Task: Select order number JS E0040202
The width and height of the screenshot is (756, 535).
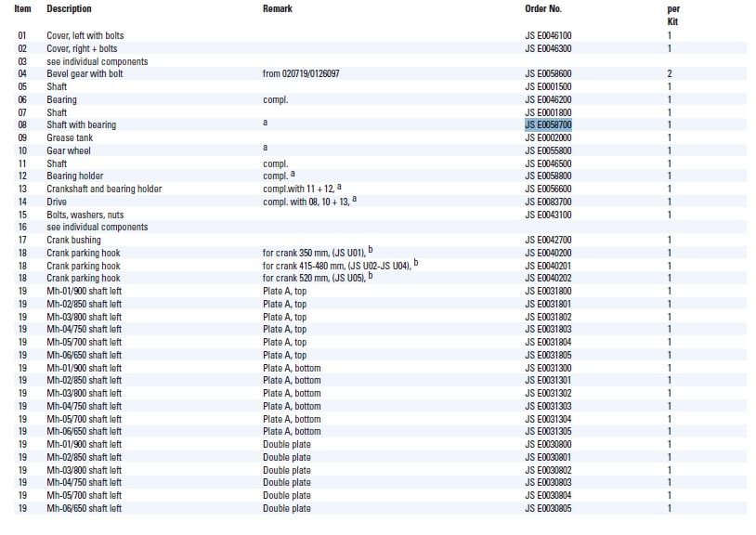Action: [x=548, y=278]
